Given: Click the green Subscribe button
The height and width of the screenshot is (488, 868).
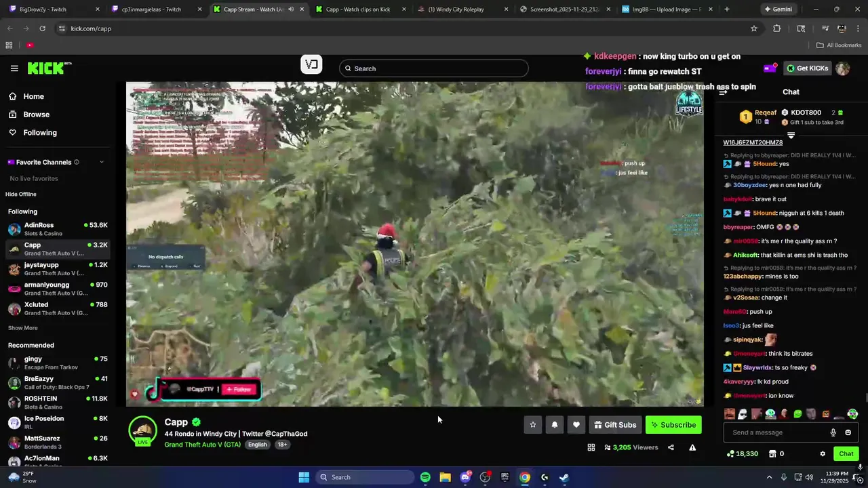Looking at the screenshot, I should tap(673, 425).
